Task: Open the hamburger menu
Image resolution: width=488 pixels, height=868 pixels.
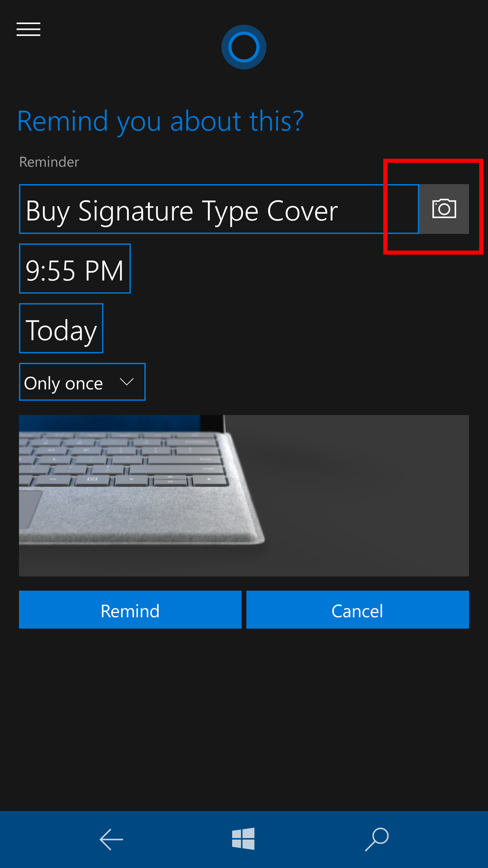Action: [28, 29]
